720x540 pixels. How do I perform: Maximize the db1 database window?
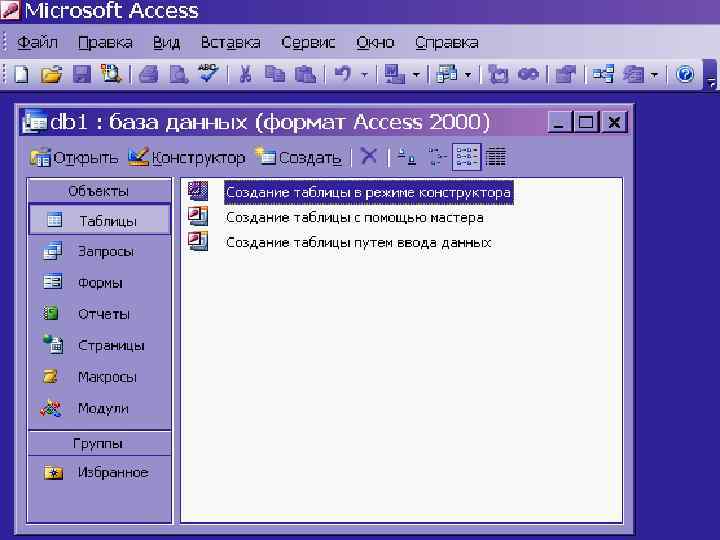pyautogui.click(x=586, y=122)
